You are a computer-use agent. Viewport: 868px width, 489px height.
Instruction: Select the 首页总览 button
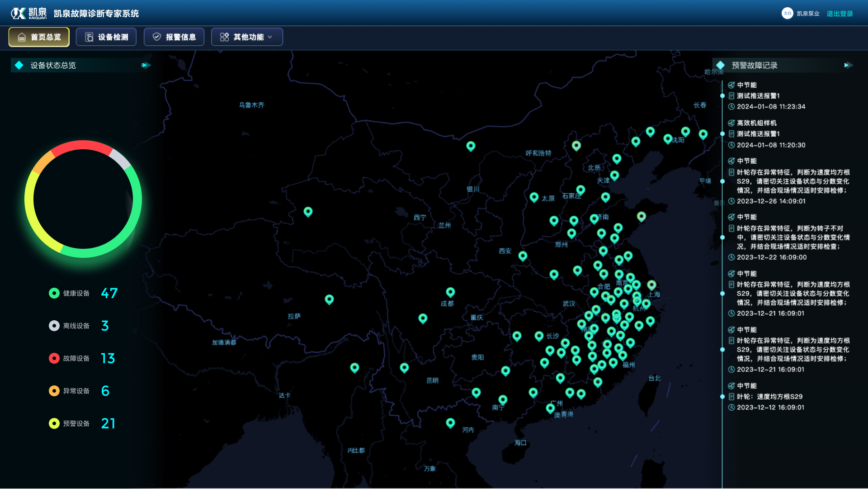point(39,37)
